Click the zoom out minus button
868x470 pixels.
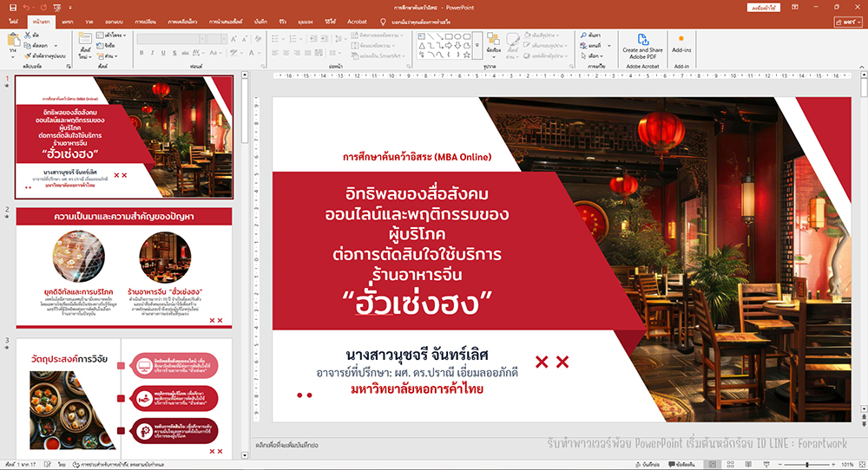pyautogui.click(x=781, y=465)
